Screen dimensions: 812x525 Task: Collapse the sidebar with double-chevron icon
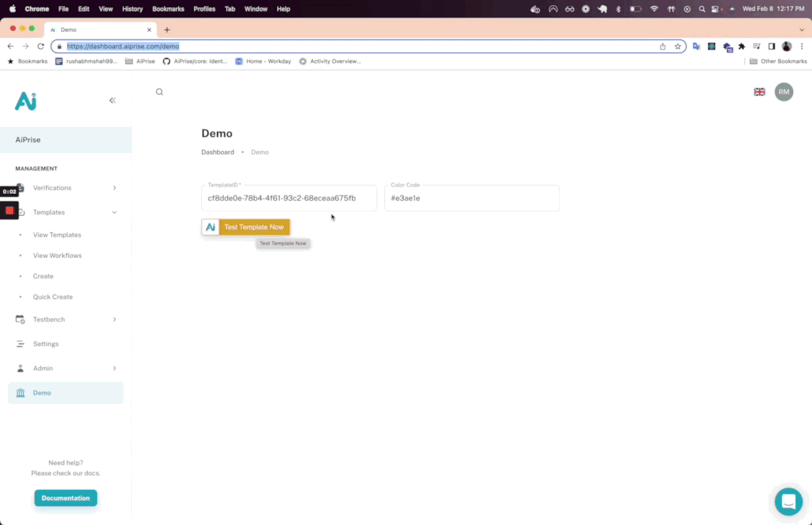pos(112,101)
